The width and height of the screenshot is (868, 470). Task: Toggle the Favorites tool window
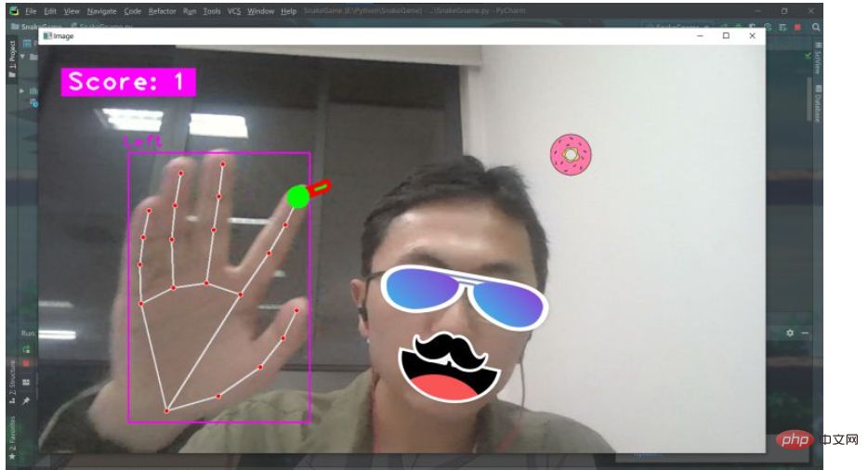(12, 437)
